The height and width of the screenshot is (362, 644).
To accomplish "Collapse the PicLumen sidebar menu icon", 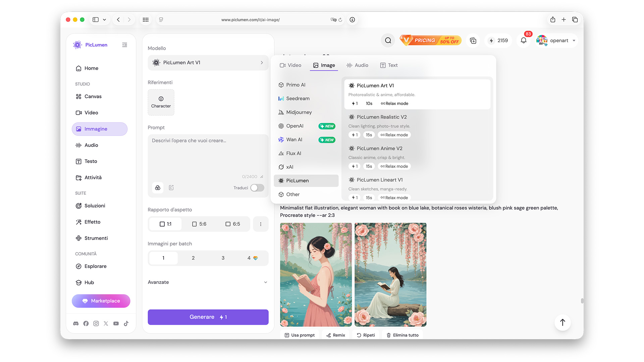I will pos(124,45).
